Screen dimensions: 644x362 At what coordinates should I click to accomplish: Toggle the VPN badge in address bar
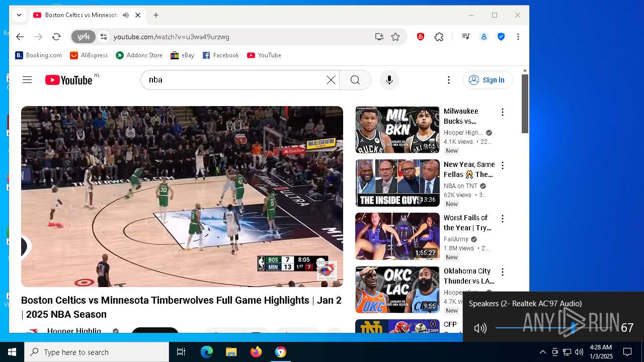[x=84, y=37]
